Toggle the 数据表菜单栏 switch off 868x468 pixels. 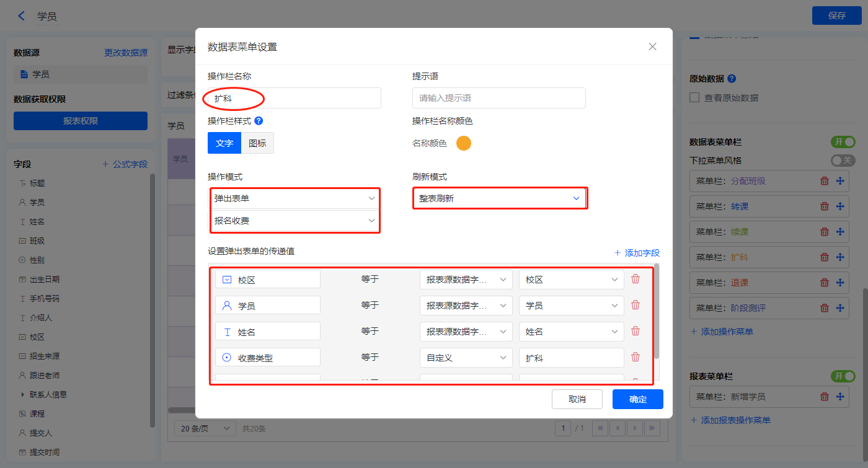click(x=843, y=142)
